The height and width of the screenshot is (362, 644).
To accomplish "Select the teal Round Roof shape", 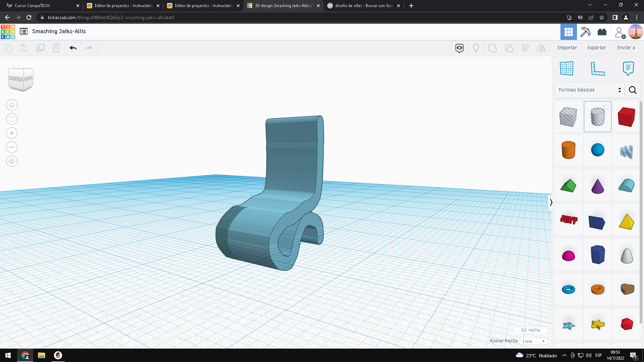I will tap(626, 185).
